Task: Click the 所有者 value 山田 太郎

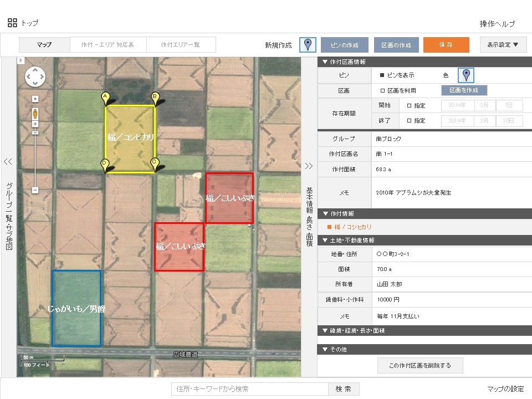Action: (x=390, y=284)
